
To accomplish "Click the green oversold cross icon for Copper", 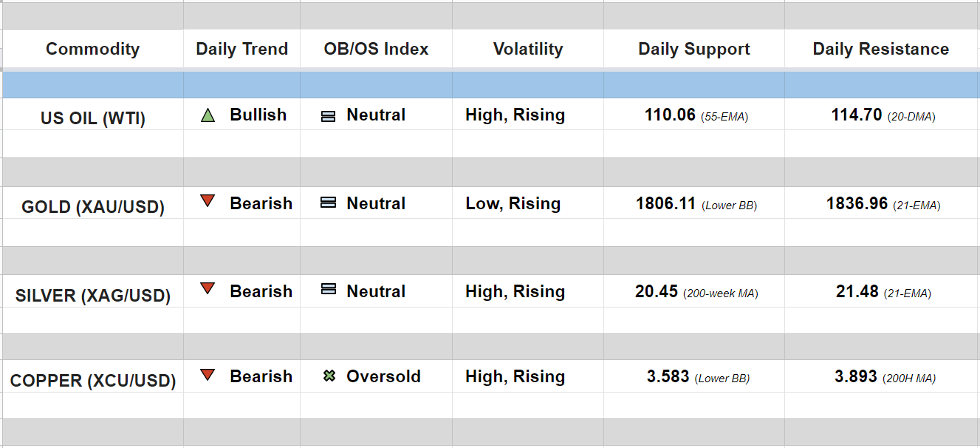I will (329, 376).
